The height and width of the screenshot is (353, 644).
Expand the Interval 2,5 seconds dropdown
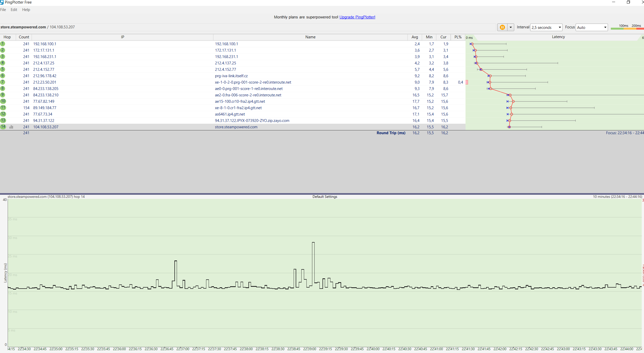(546, 27)
